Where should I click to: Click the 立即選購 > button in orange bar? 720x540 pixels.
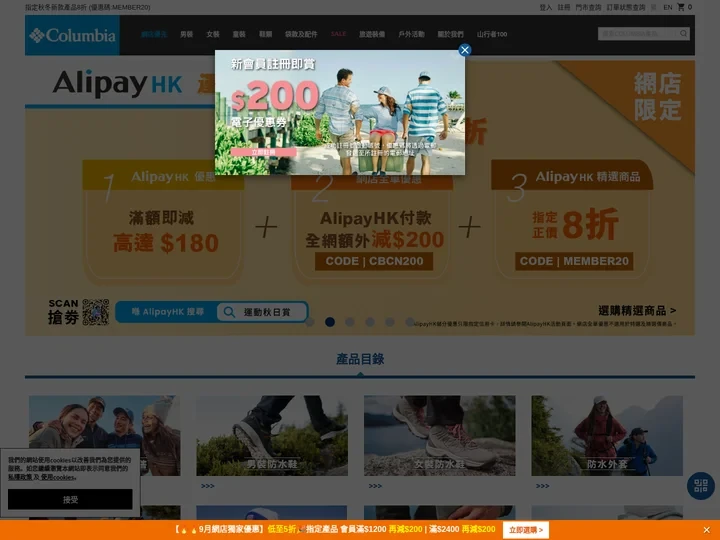point(526,530)
